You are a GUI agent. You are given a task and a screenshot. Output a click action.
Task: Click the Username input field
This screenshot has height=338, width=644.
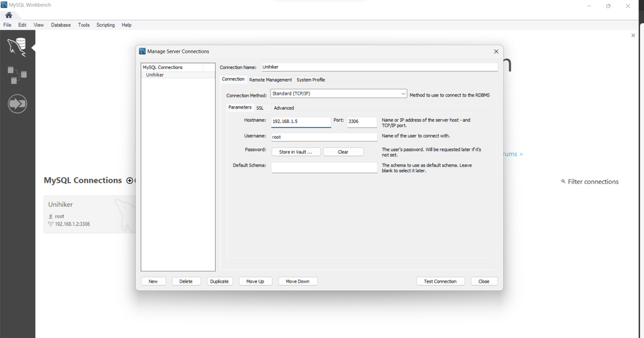324,137
